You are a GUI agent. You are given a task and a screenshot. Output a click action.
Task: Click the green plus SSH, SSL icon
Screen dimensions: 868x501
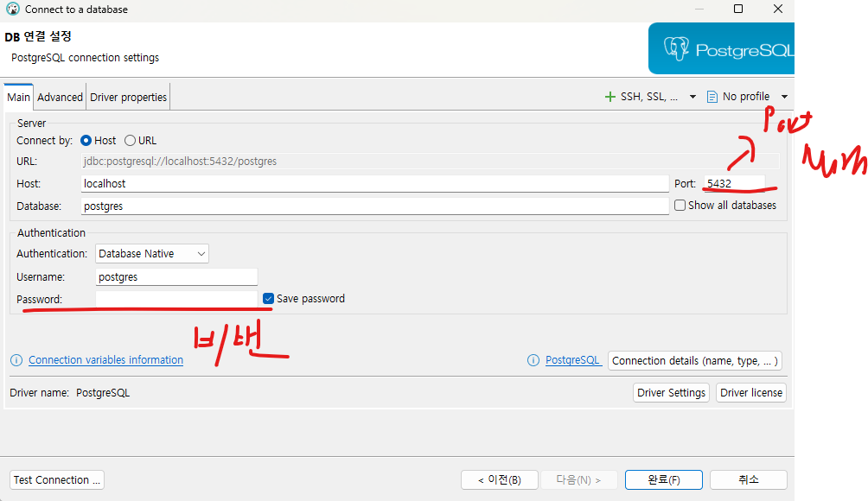610,97
